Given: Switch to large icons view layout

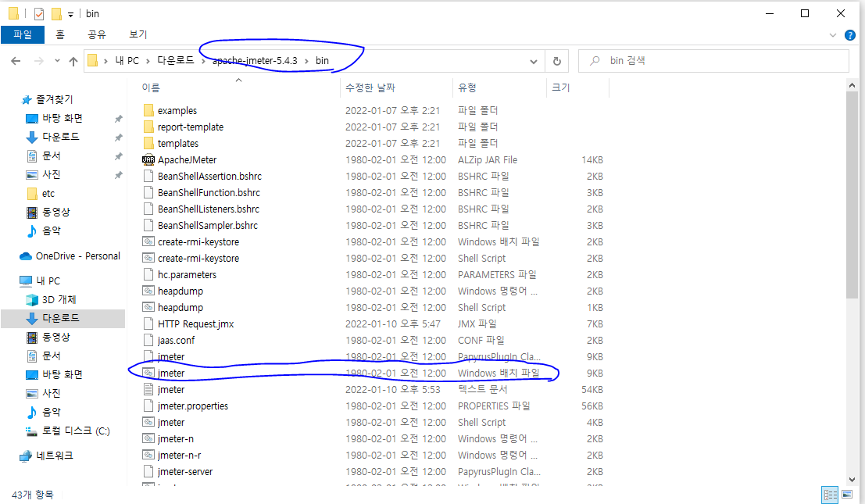Looking at the screenshot, I should 847,495.
